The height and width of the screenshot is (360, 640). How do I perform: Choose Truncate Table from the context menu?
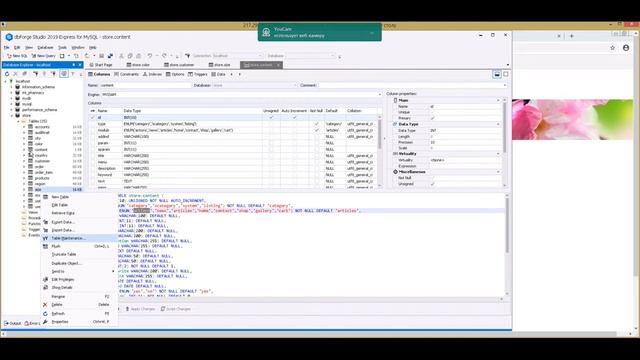pyautogui.click(x=64, y=254)
